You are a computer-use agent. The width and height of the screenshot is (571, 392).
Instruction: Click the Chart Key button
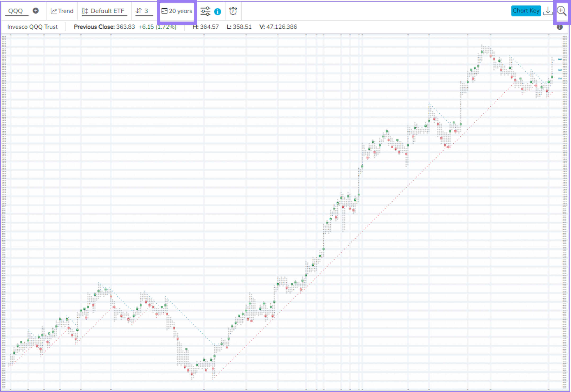pos(526,11)
